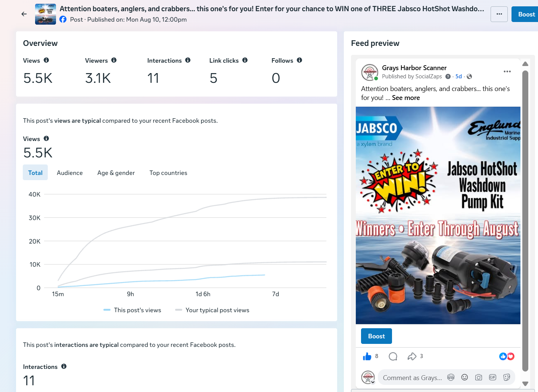Viewport: 538px width, 392px height.
Task: Click the Link clicks value 5
Action: [213, 78]
